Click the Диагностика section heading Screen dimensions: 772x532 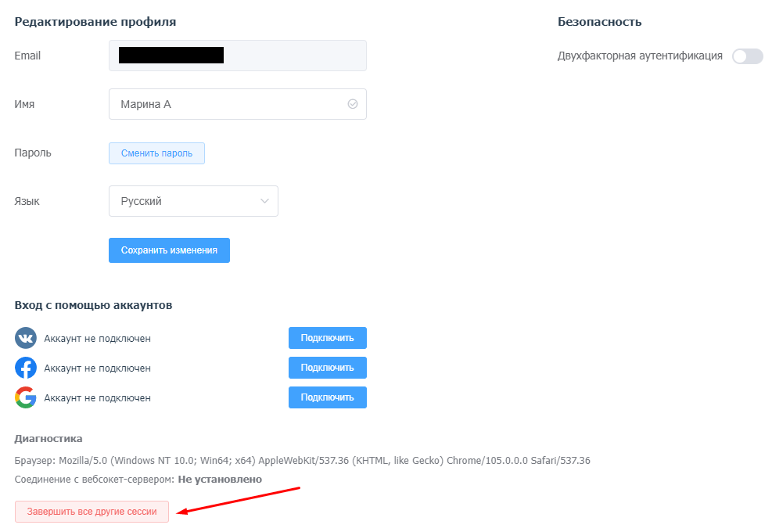48,438
